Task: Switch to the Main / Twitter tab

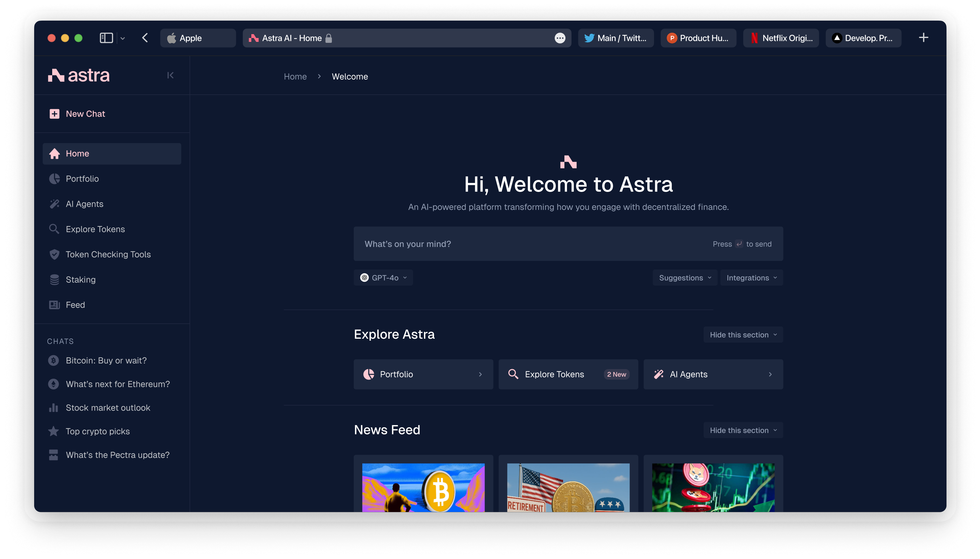Action: (616, 38)
